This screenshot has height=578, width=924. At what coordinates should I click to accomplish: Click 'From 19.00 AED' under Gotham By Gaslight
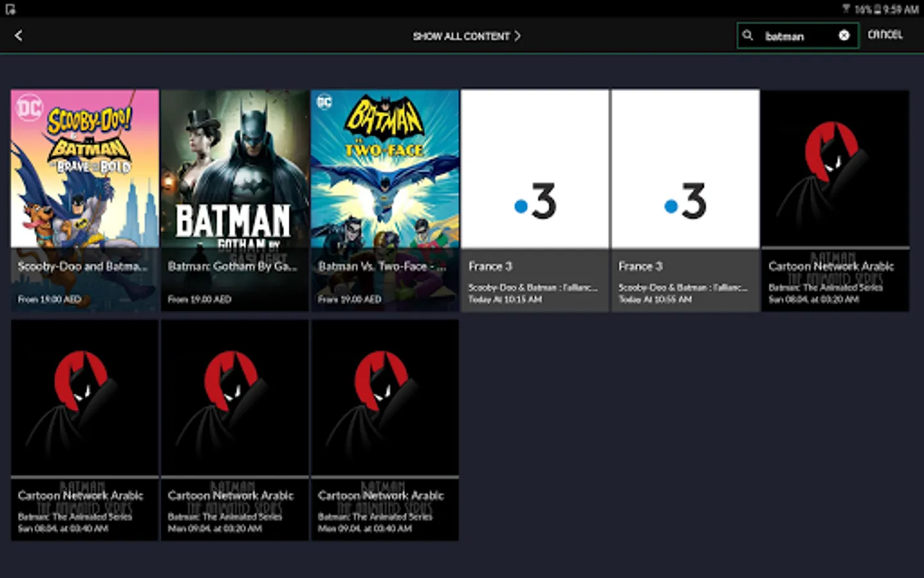pyautogui.click(x=200, y=299)
